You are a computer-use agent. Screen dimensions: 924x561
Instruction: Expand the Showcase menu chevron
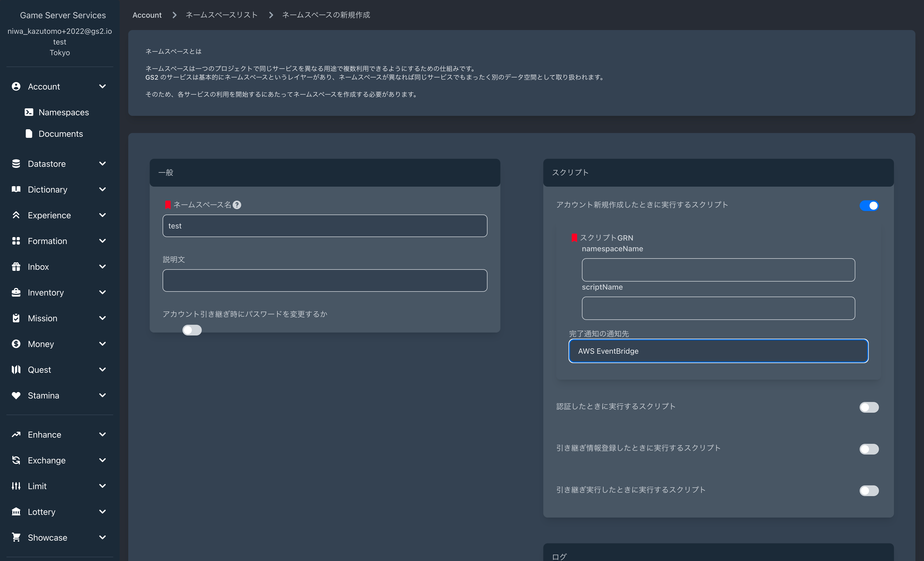click(x=102, y=537)
